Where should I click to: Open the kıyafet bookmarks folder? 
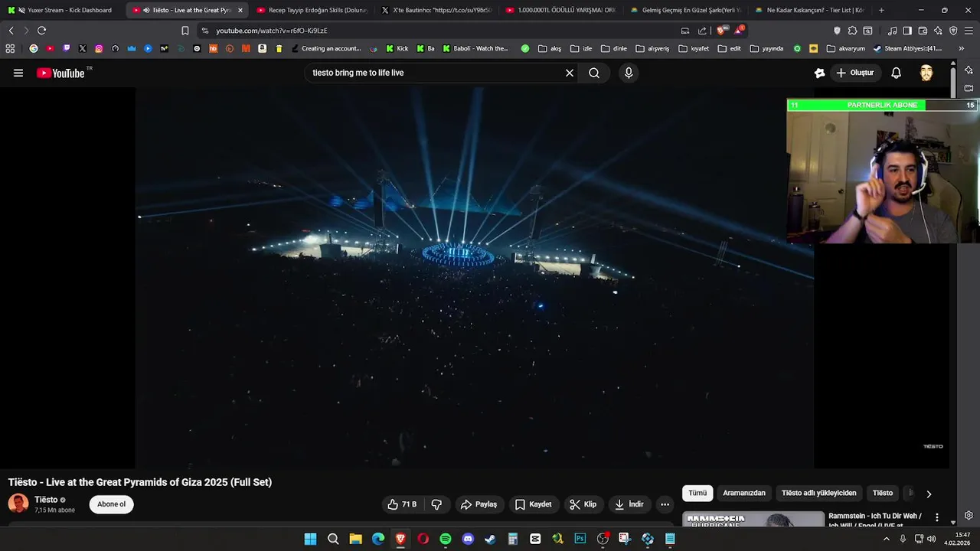(694, 48)
